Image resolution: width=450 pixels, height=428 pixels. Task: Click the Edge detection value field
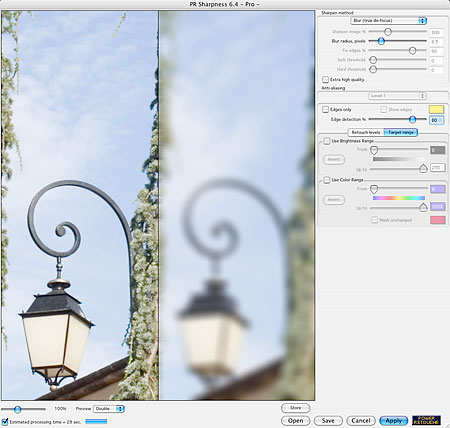[x=436, y=120]
